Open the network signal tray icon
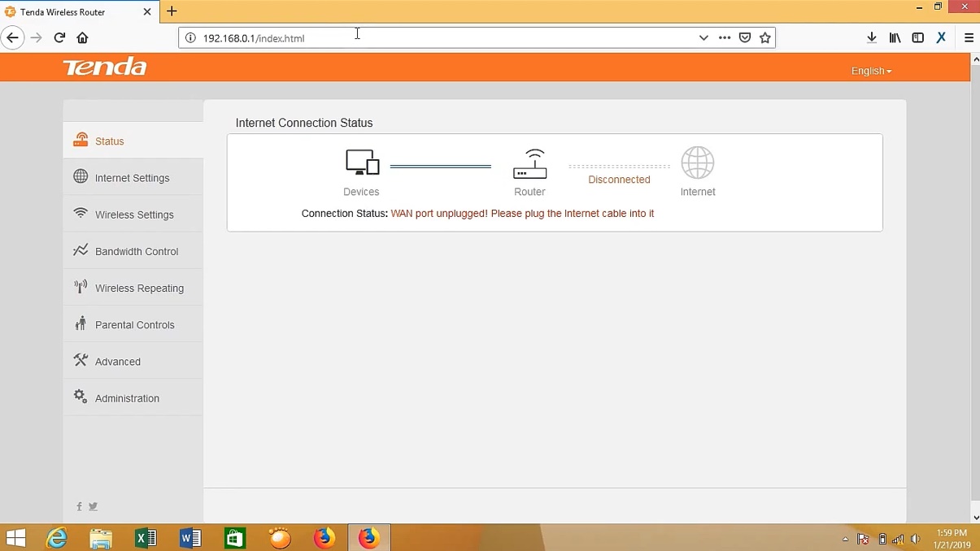 pos(898,539)
